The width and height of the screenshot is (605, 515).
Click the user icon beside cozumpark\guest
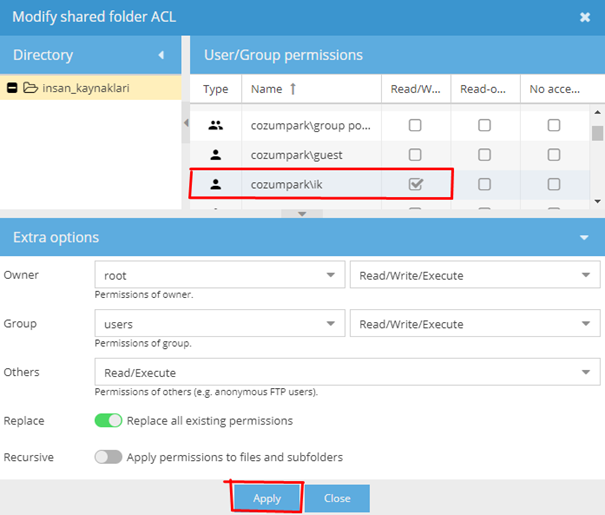point(215,155)
